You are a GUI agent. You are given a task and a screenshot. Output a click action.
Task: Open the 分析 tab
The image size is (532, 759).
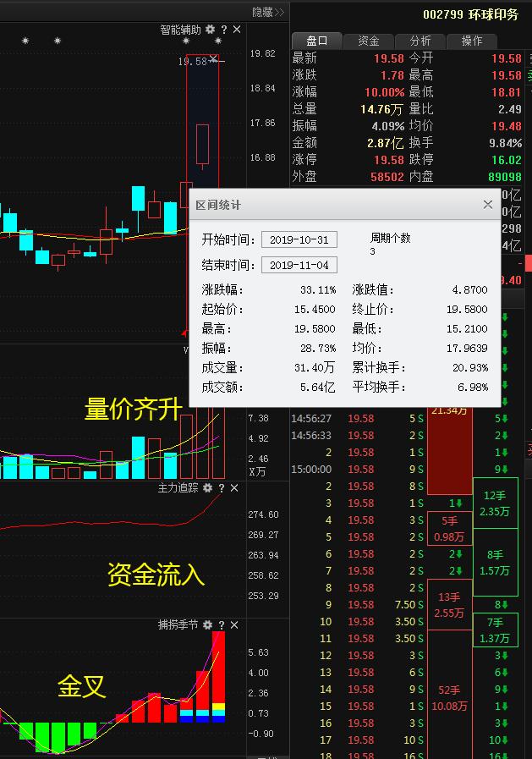click(420, 41)
